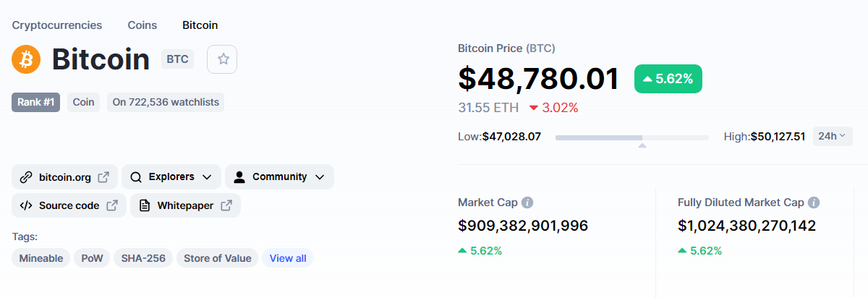Click the orange Bitcoin logo icon
868x298 pixels.
coord(26,59)
